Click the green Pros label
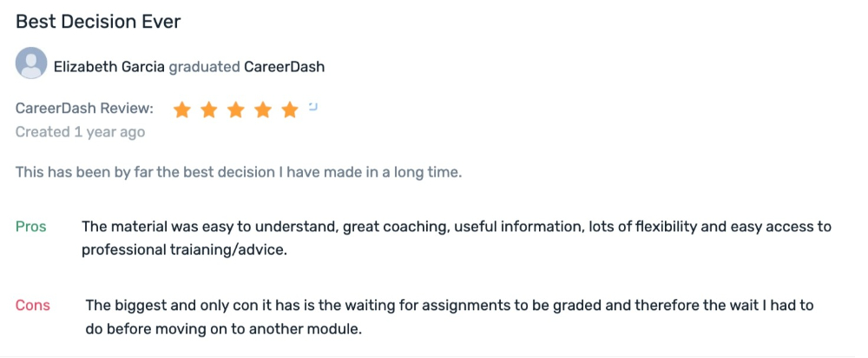This screenshot has width=868, height=358. click(31, 227)
